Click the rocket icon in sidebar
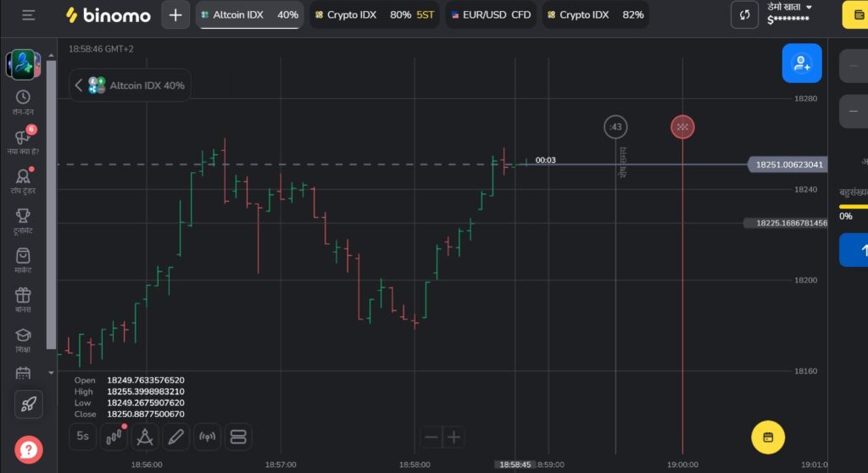Image resolution: width=868 pixels, height=473 pixels. click(28, 403)
